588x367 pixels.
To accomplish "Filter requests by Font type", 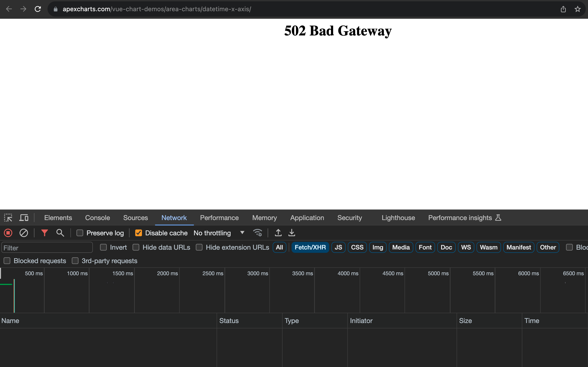I will (x=425, y=247).
